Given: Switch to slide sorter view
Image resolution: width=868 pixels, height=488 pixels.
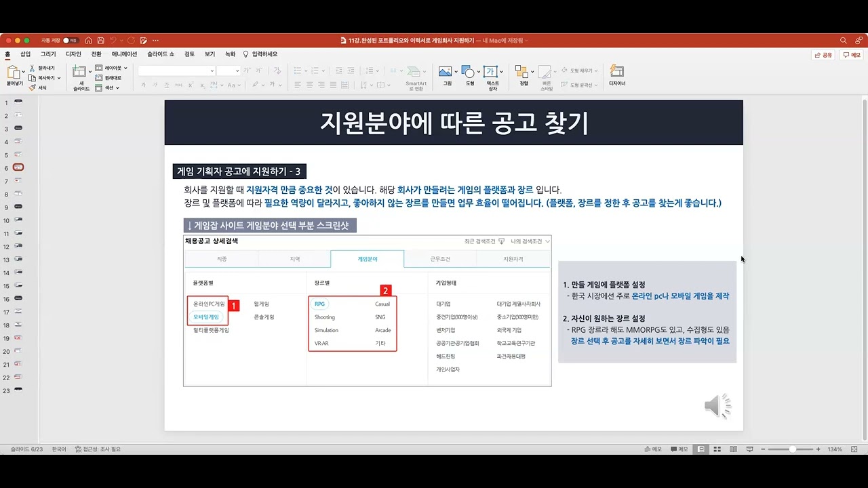Looking at the screenshot, I should coord(717,449).
